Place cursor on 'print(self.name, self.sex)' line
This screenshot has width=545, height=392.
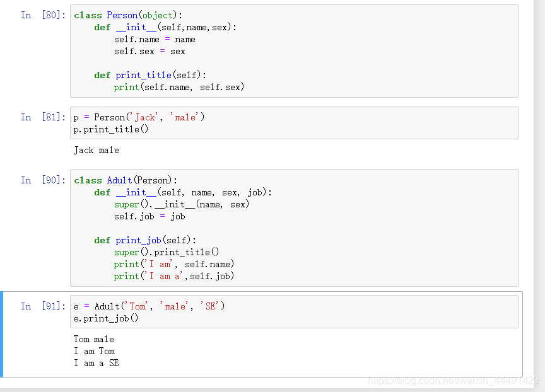coord(179,87)
